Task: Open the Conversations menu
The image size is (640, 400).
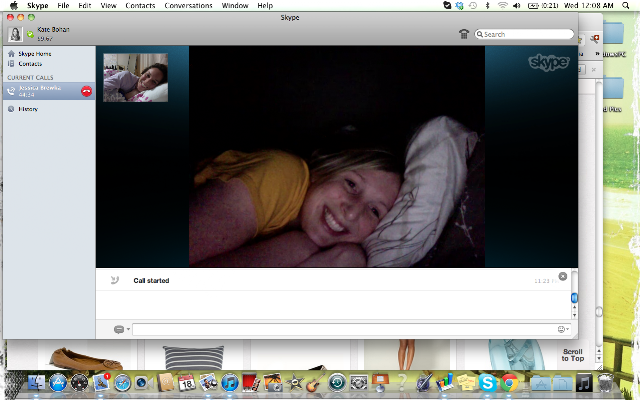Action: [188, 6]
